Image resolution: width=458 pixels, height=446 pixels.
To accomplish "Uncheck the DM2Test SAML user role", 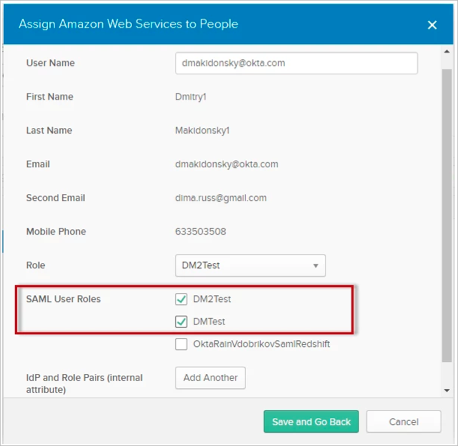I will [x=181, y=299].
